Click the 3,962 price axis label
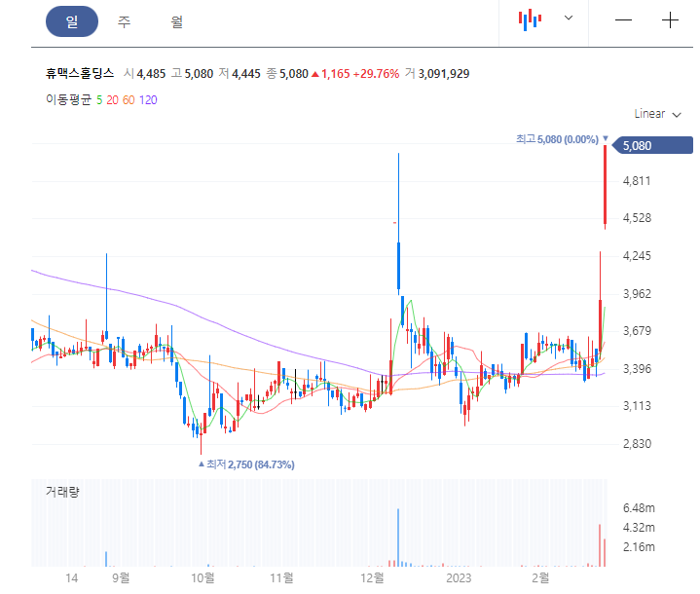Image resolution: width=700 pixels, height=594 pixels. 637,294
